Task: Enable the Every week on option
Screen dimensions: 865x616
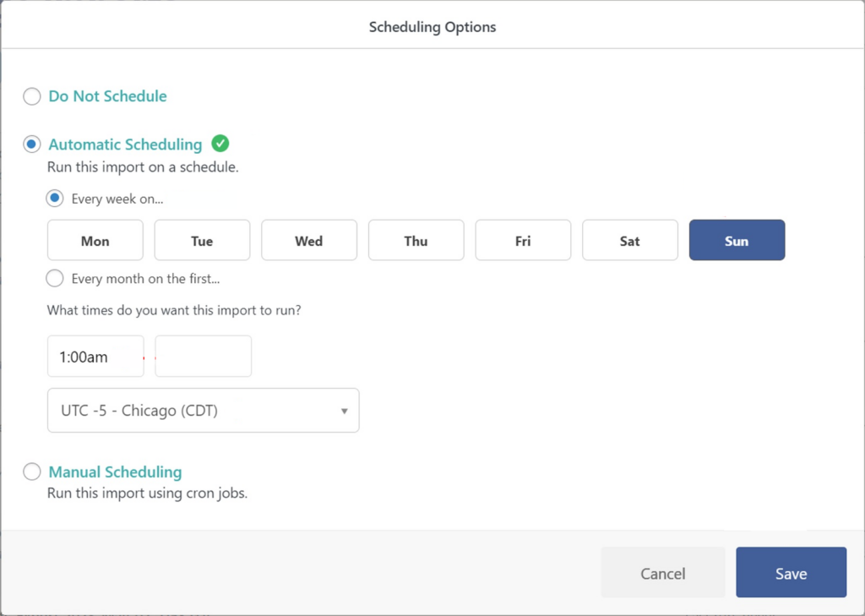Action: click(x=53, y=198)
